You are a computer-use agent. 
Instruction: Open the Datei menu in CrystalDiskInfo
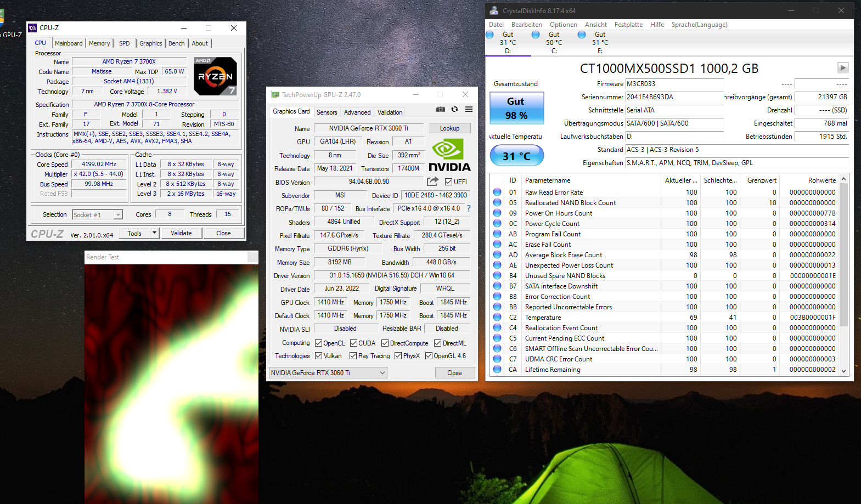point(496,25)
